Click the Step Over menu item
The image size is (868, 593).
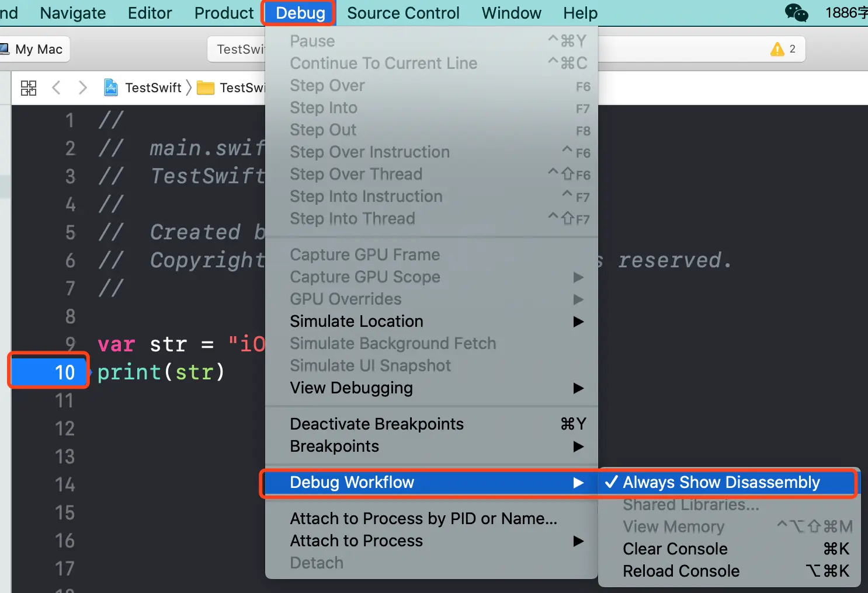coord(431,86)
